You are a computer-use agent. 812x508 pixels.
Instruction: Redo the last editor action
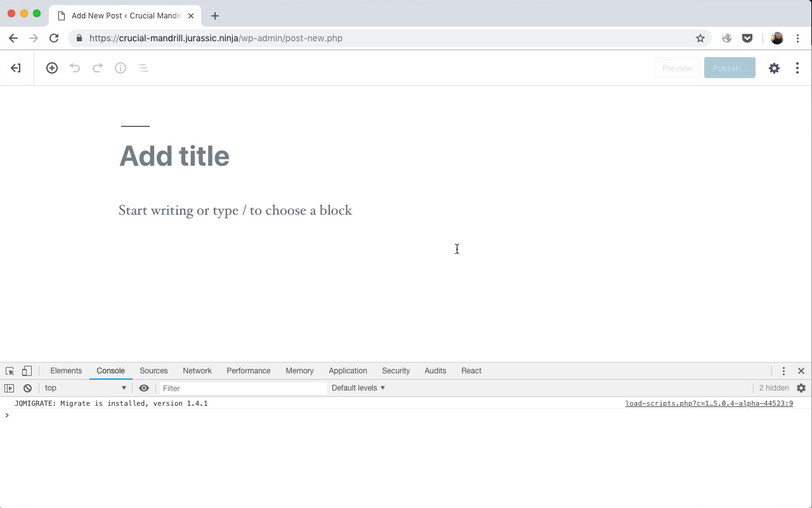click(98, 68)
